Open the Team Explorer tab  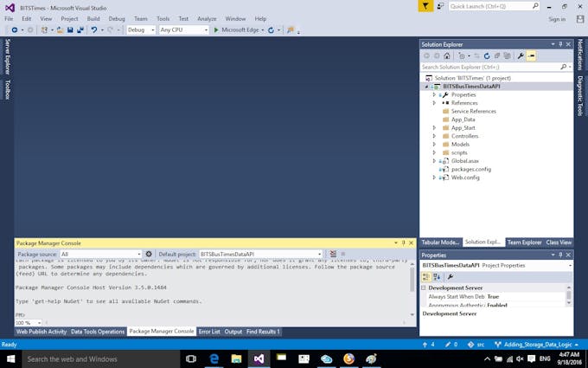[x=524, y=242]
